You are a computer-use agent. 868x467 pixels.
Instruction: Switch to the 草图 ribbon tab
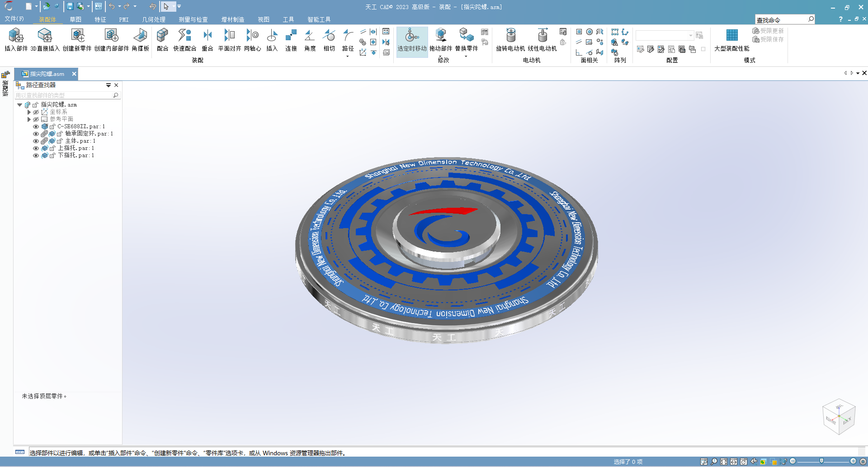(75, 19)
